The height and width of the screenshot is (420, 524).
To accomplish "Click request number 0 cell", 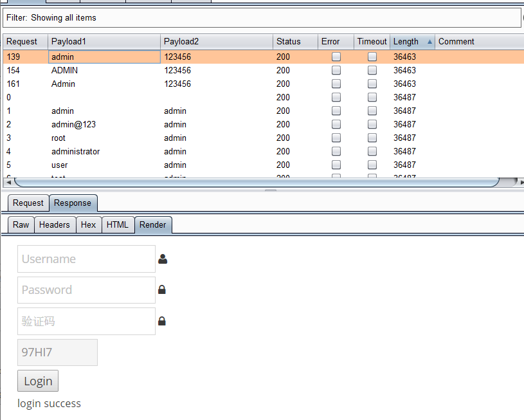I will (26, 97).
